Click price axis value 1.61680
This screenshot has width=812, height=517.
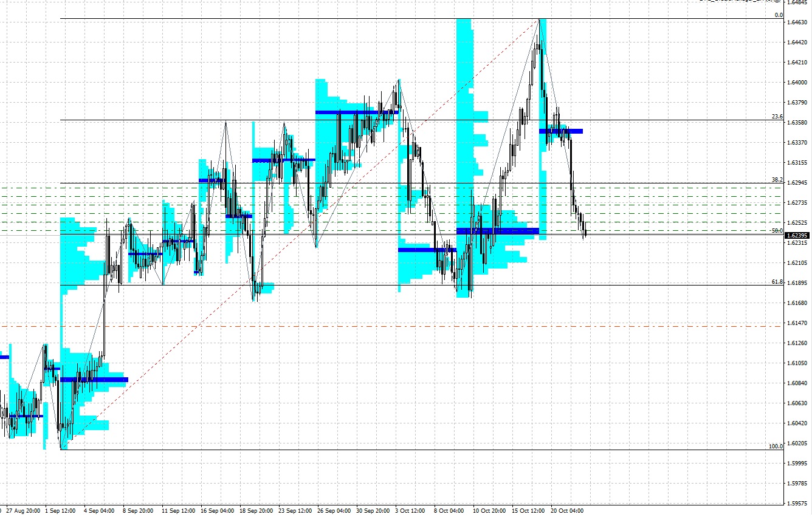click(x=797, y=303)
